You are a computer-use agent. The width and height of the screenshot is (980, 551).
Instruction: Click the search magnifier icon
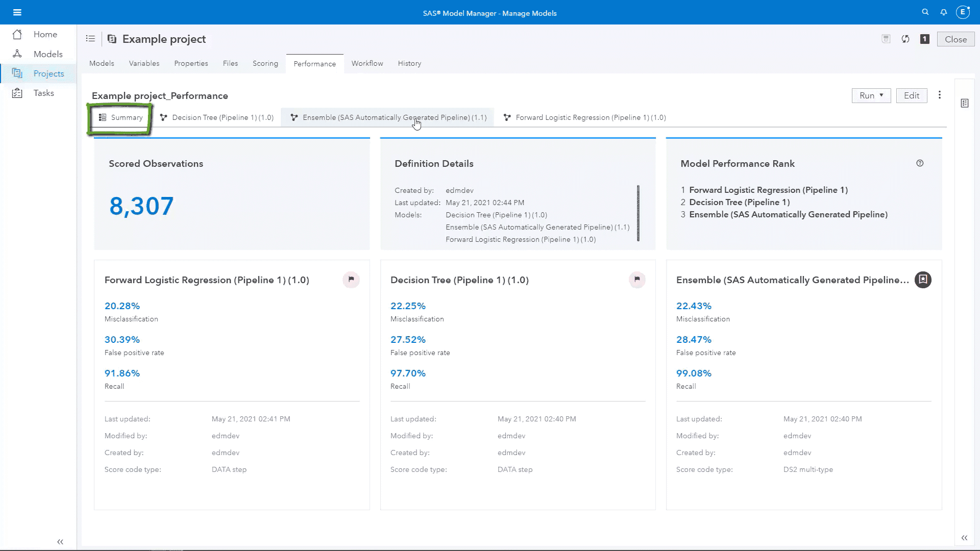pos(925,12)
